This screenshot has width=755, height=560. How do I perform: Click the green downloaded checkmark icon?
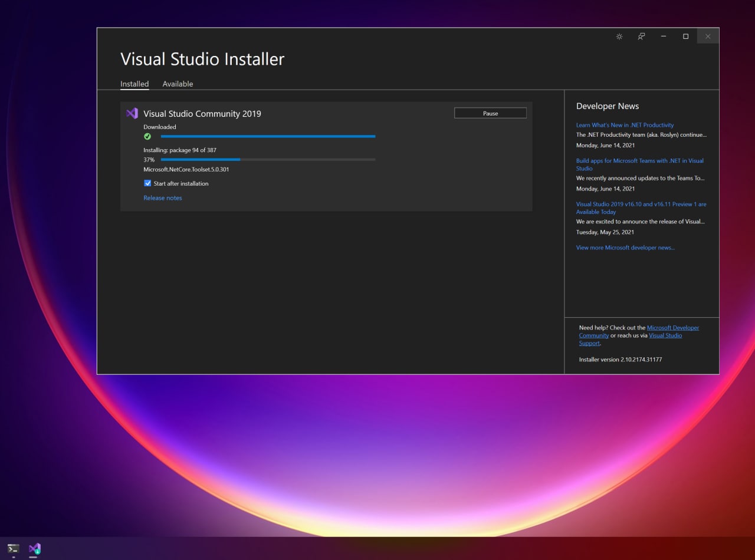147,136
